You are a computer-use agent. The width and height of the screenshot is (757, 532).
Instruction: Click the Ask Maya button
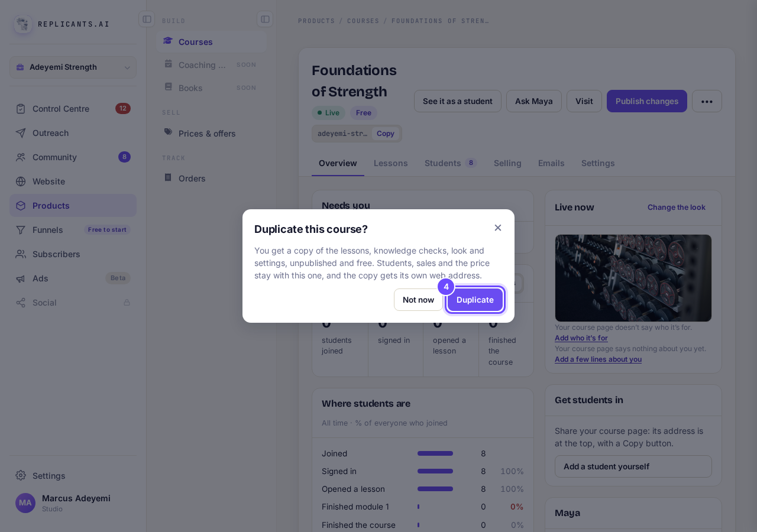click(x=534, y=101)
